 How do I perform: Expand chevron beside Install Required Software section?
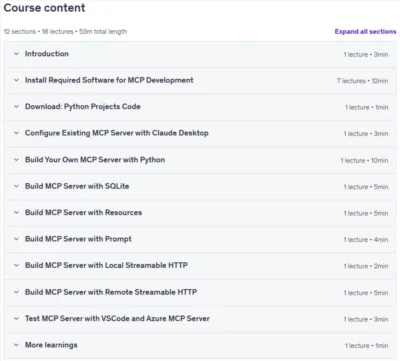point(16,80)
